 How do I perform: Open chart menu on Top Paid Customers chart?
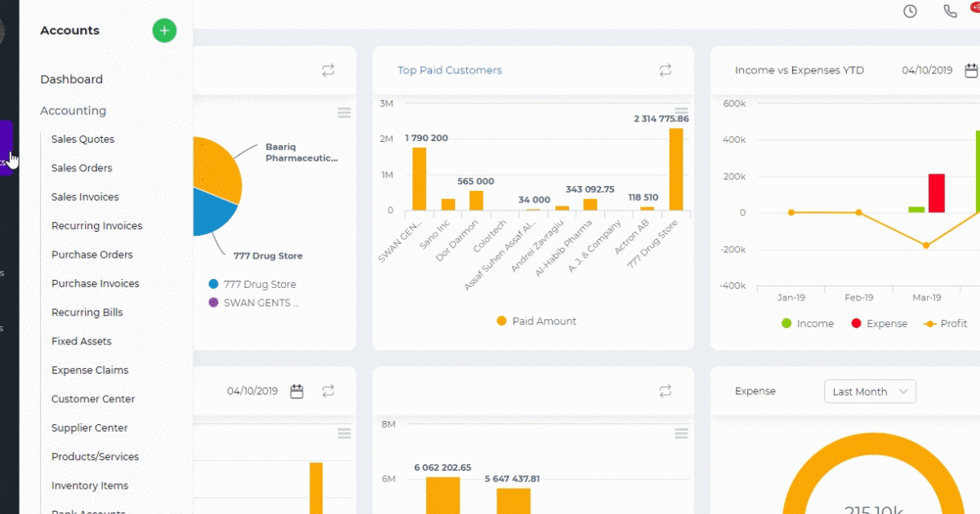click(682, 112)
